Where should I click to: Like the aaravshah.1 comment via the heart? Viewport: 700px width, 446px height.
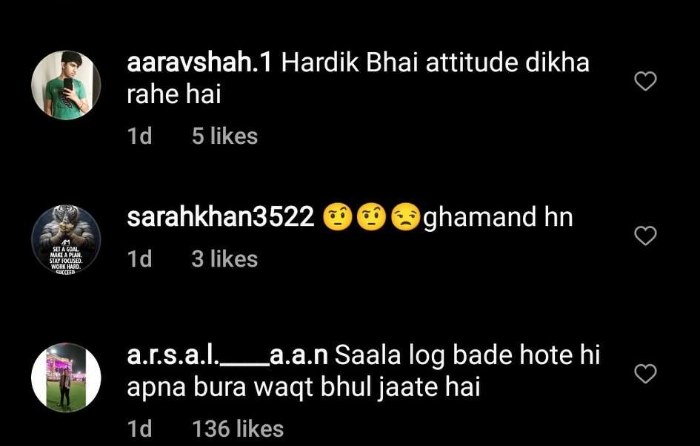click(646, 81)
